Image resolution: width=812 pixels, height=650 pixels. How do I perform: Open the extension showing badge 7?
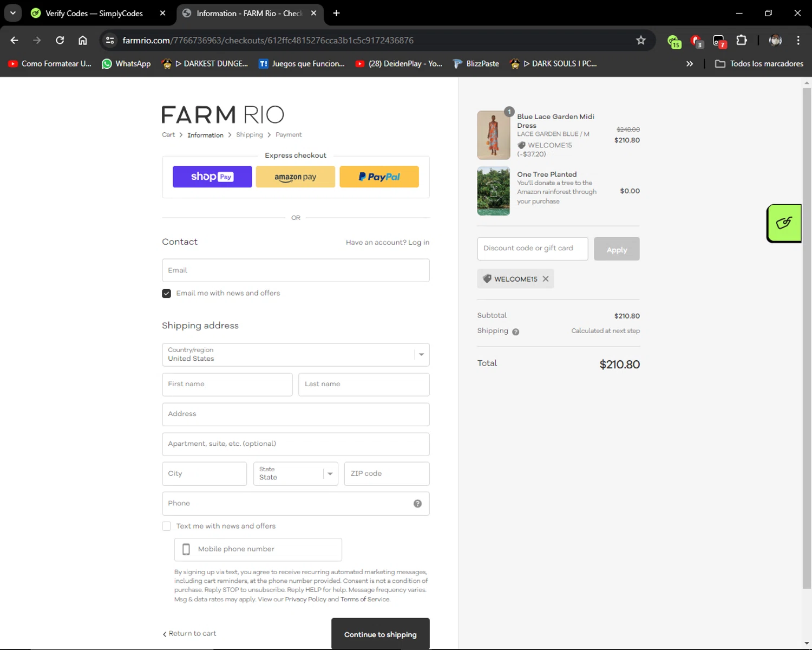tap(719, 41)
